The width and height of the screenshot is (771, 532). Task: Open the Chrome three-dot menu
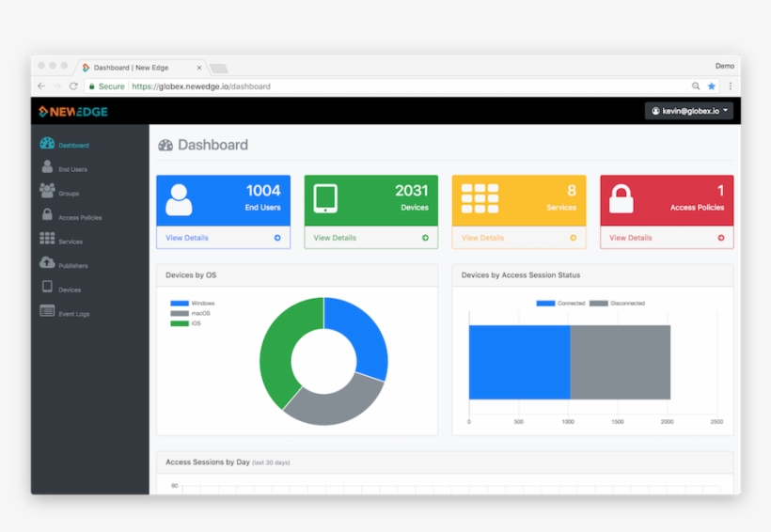coord(730,86)
